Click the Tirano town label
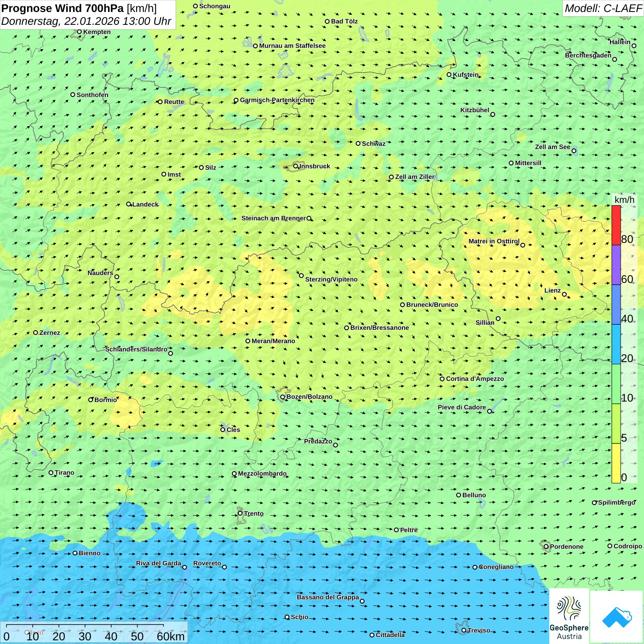Viewport: 644px width, 644px height. pos(64,472)
